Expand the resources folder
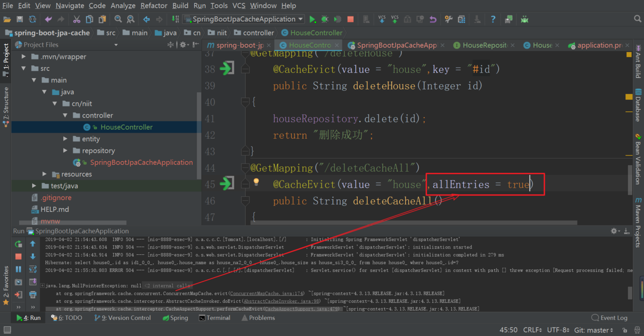This screenshot has width=644, height=336. point(45,174)
